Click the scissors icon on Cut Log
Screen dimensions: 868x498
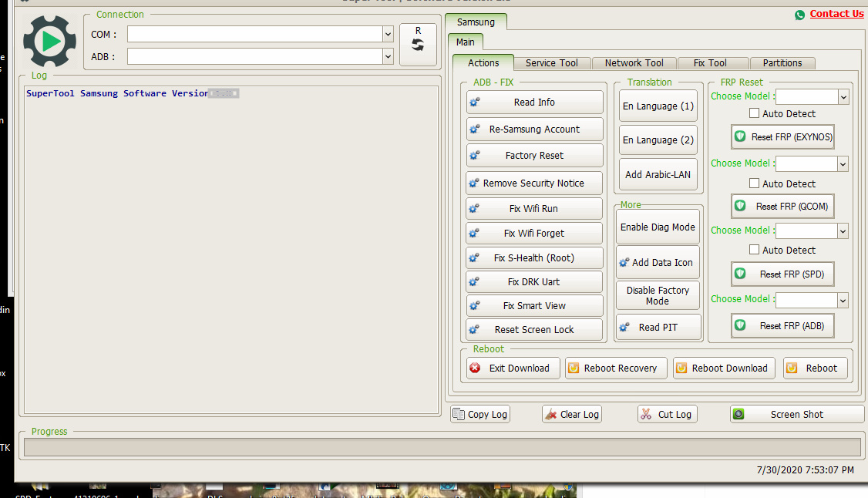click(x=646, y=414)
